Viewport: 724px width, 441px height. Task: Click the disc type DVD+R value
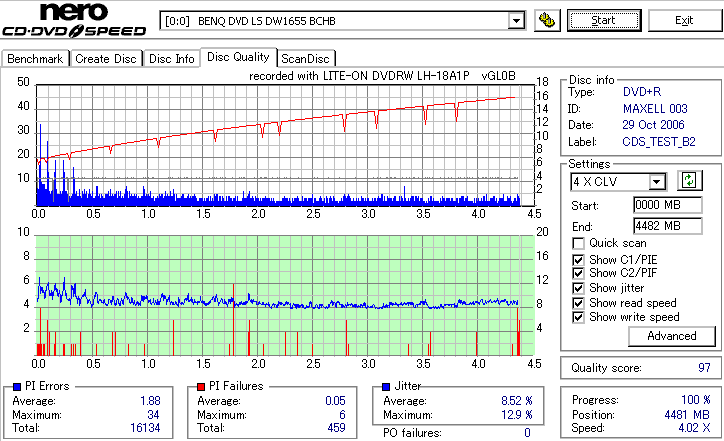coord(642,92)
